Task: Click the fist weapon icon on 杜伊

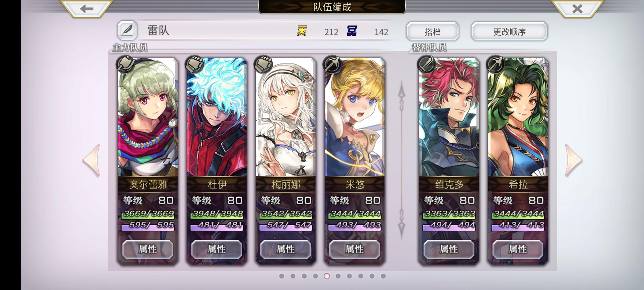Action: coord(194,64)
